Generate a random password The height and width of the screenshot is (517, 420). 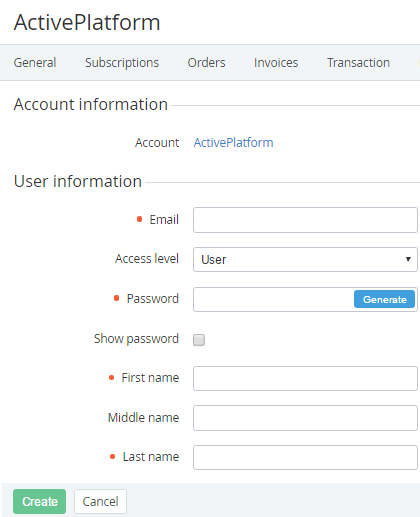point(384,299)
